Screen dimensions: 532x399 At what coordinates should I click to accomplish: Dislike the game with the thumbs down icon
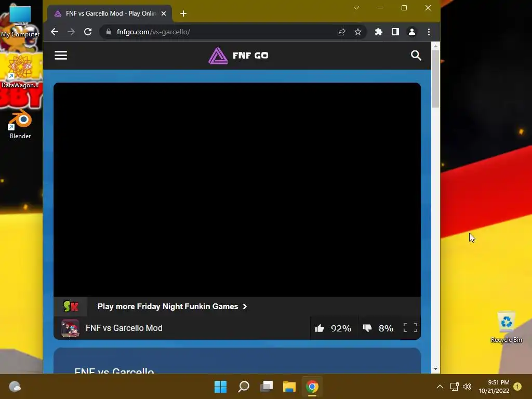[x=367, y=328]
